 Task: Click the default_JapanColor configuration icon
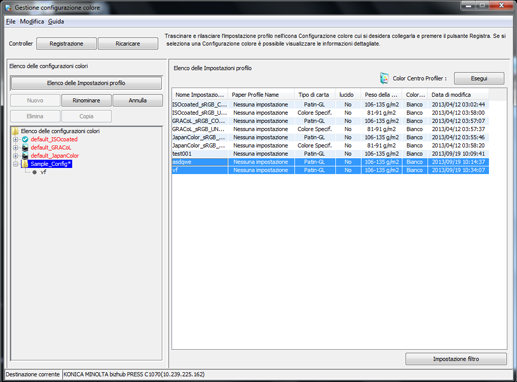coord(25,156)
